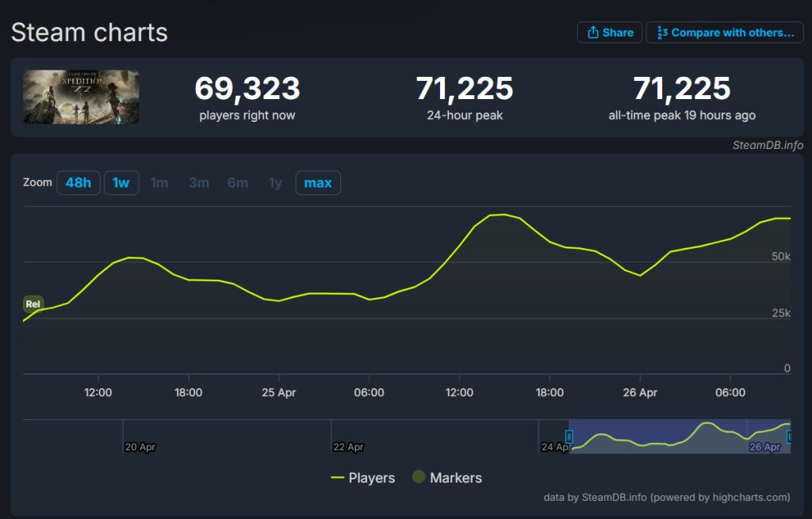Click the Steam charts heading
This screenshot has height=519, width=812.
tap(90, 32)
